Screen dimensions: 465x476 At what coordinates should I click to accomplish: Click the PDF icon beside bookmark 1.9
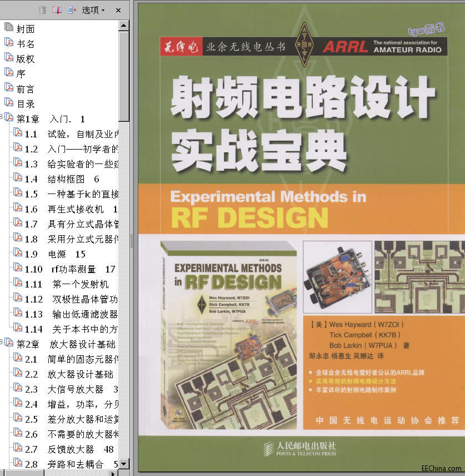point(18,252)
